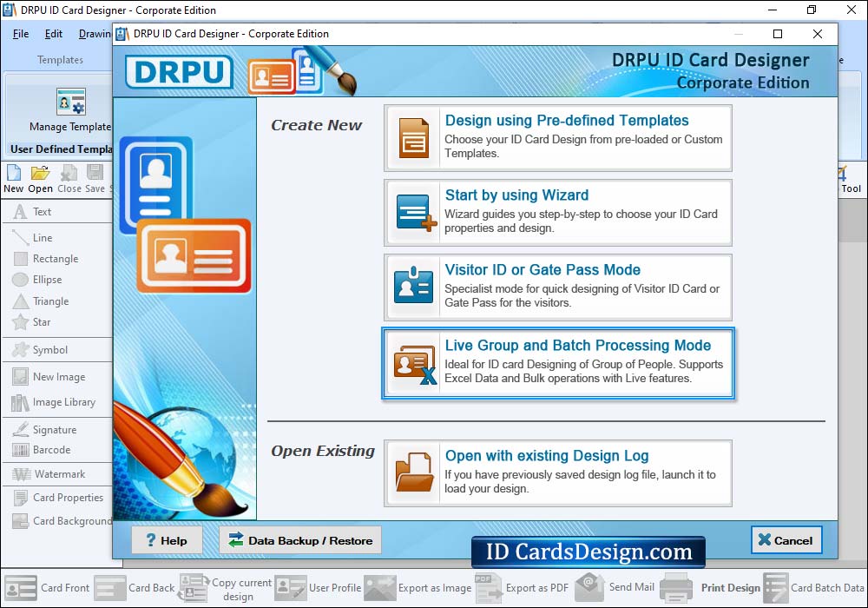Click the Save toolbar icon
This screenshot has height=608, width=868.
(95, 179)
